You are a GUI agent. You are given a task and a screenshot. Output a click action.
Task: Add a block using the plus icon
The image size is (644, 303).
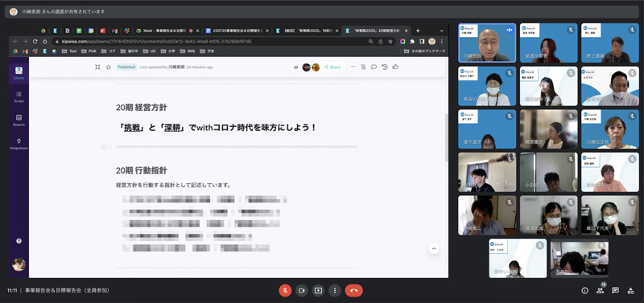click(x=104, y=146)
